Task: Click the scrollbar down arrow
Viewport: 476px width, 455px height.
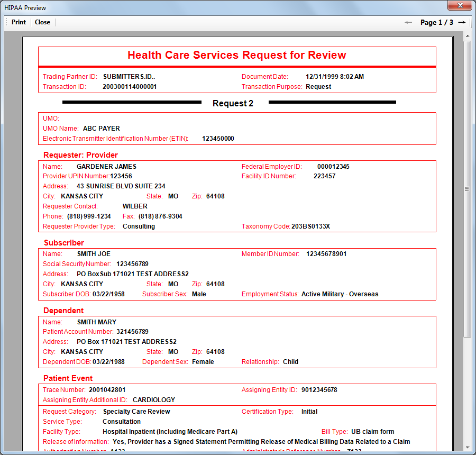Action: [467, 447]
